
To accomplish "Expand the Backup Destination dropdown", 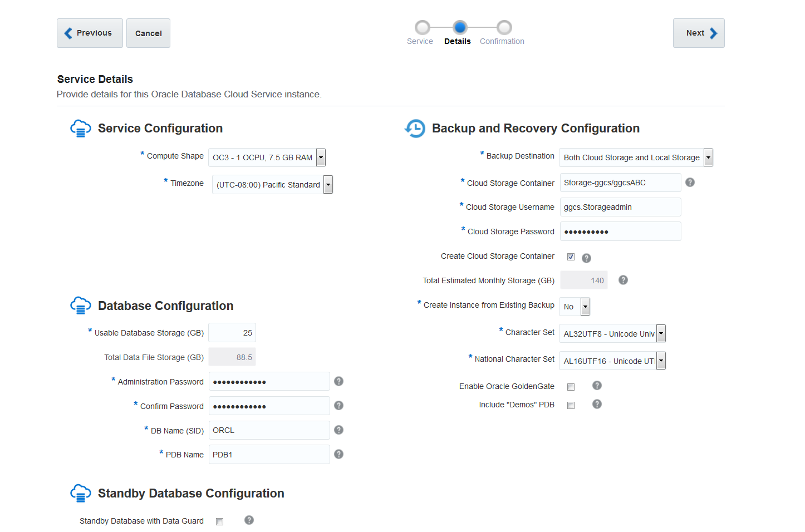I will click(x=708, y=157).
